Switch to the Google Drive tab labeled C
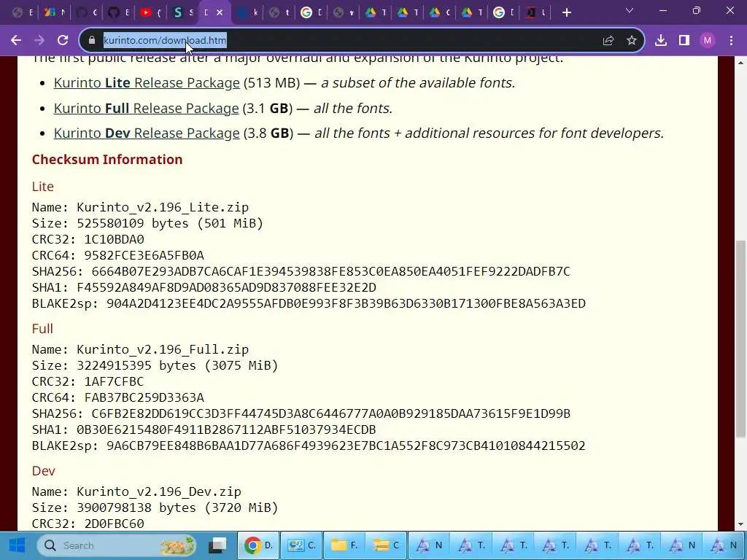747x560 pixels. [x=439, y=13]
